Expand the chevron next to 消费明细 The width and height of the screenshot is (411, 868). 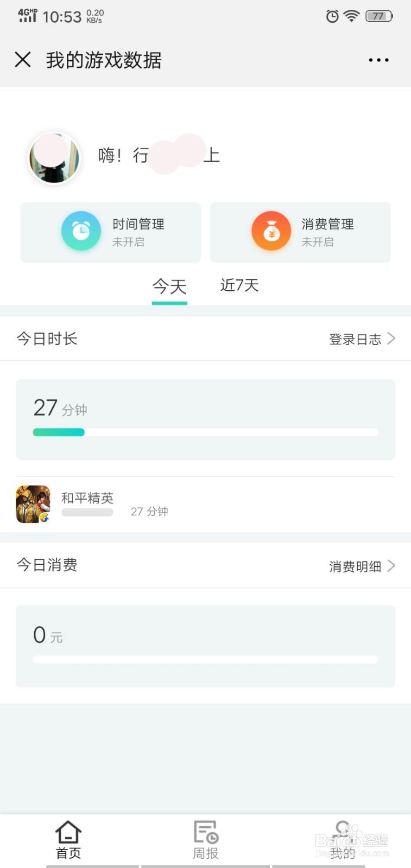(x=391, y=566)
